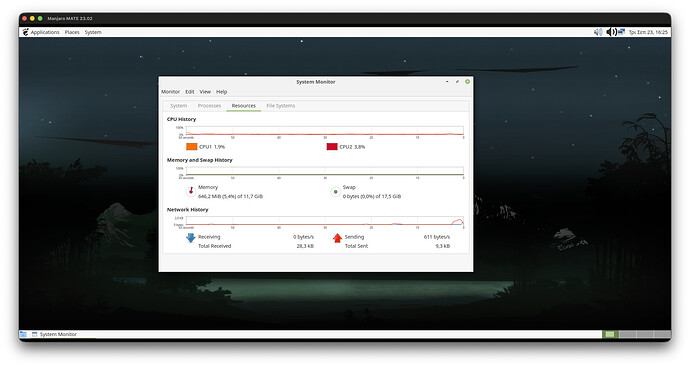Click the pie-chart Memory color picker

(191, 191)
